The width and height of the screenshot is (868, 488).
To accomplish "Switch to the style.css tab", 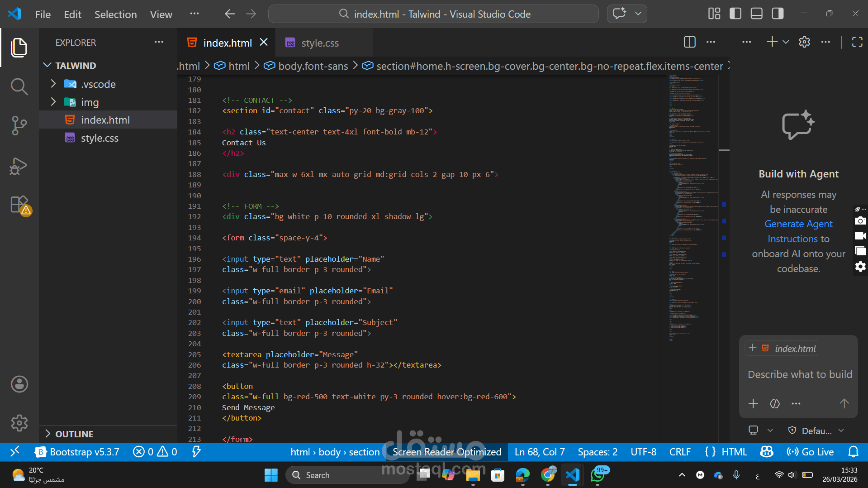I will click(319, 43).
